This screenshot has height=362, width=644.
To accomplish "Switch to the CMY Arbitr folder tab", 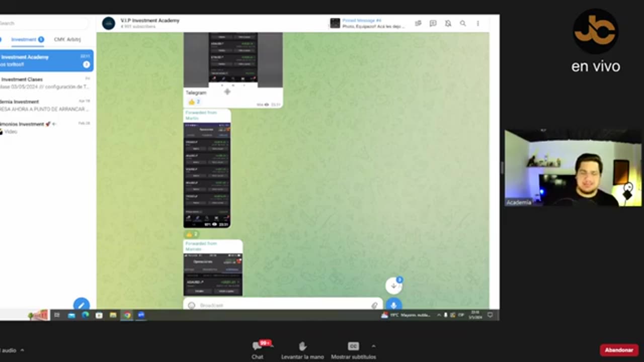I will [67, 39].
